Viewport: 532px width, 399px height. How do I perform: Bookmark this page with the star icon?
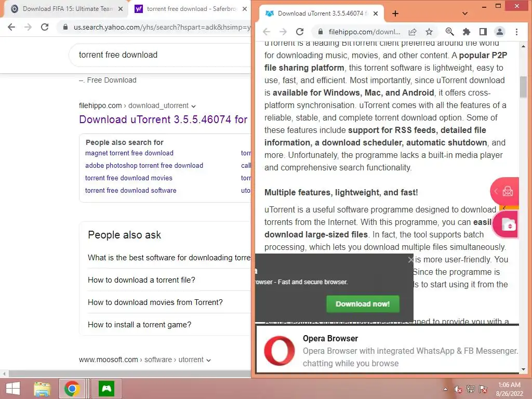(x=429, y=32)
